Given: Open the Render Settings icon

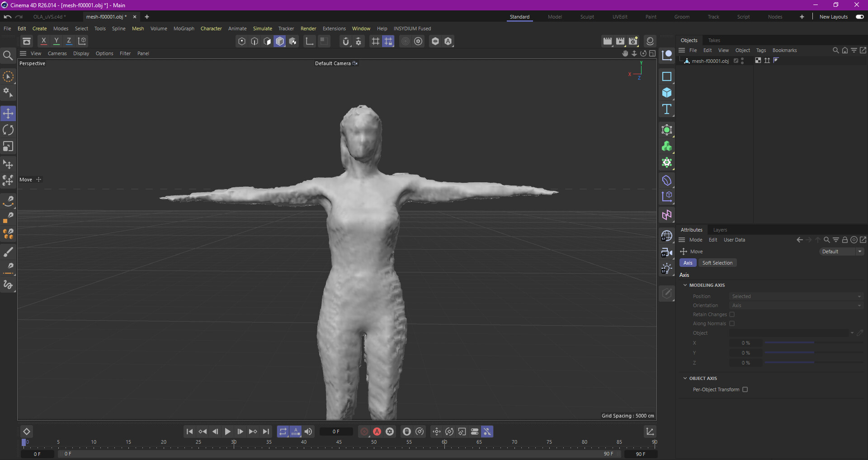Looking at the screenshot, I should tap(633, 41).
